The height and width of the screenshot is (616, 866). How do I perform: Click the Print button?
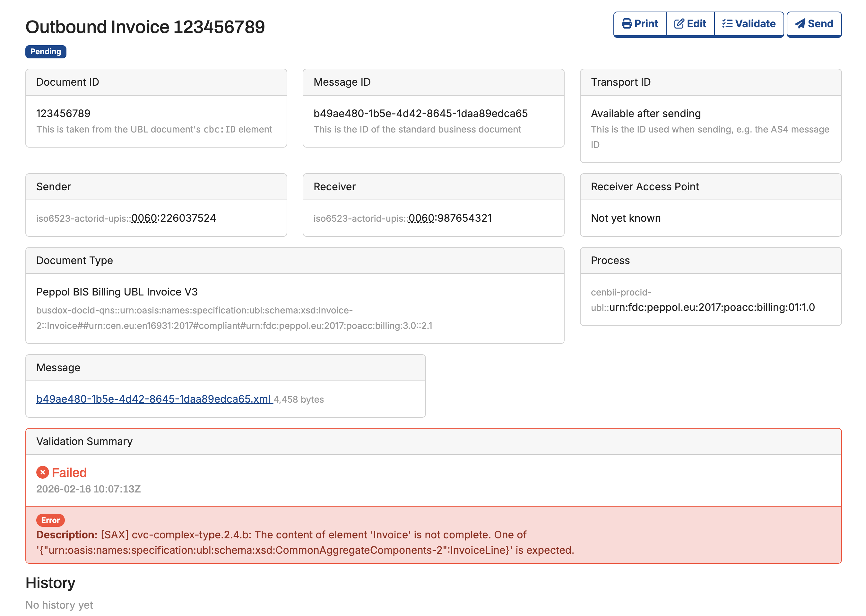coord(639,24)
